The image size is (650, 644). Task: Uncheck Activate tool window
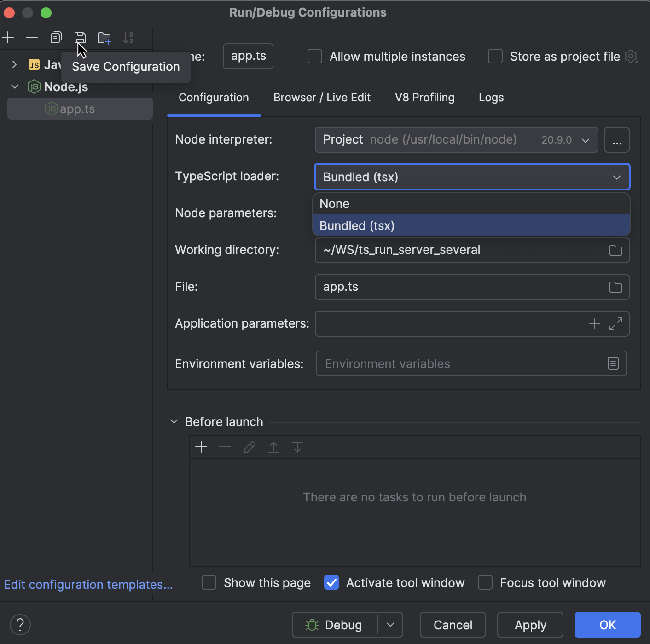click(x=331, y=582)
